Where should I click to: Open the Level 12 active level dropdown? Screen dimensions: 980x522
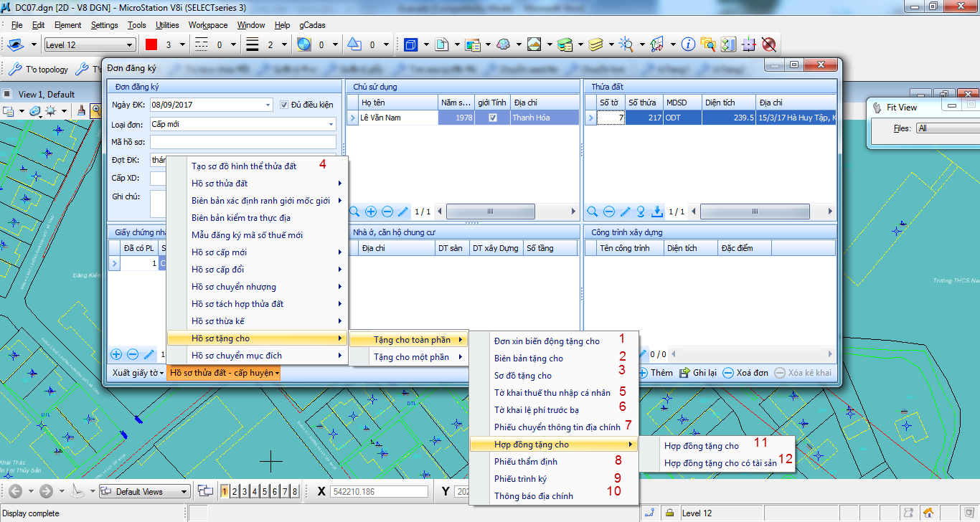[90, 45]
